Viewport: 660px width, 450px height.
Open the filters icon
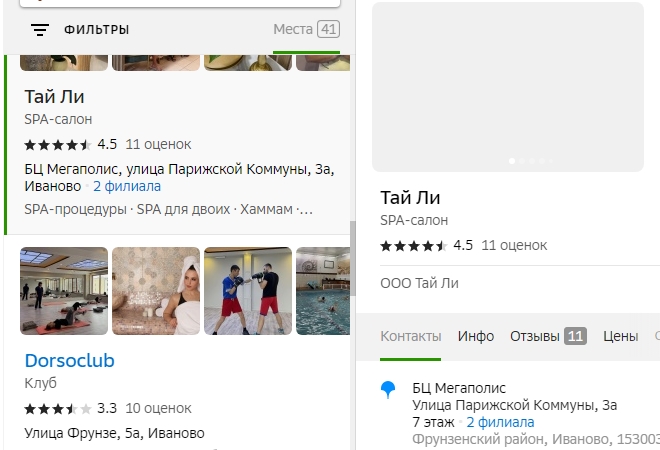tap(40, 30)
